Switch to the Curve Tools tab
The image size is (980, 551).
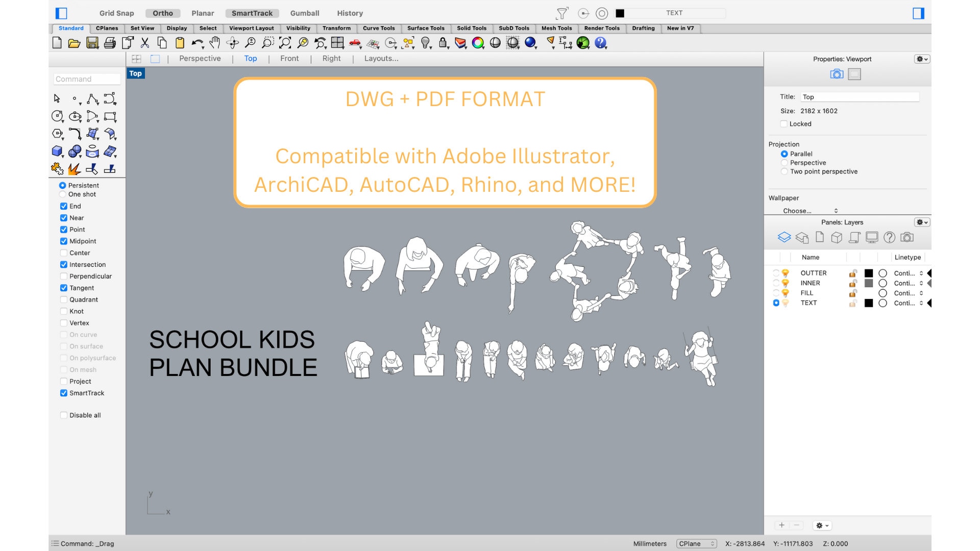tap(379, 29)
